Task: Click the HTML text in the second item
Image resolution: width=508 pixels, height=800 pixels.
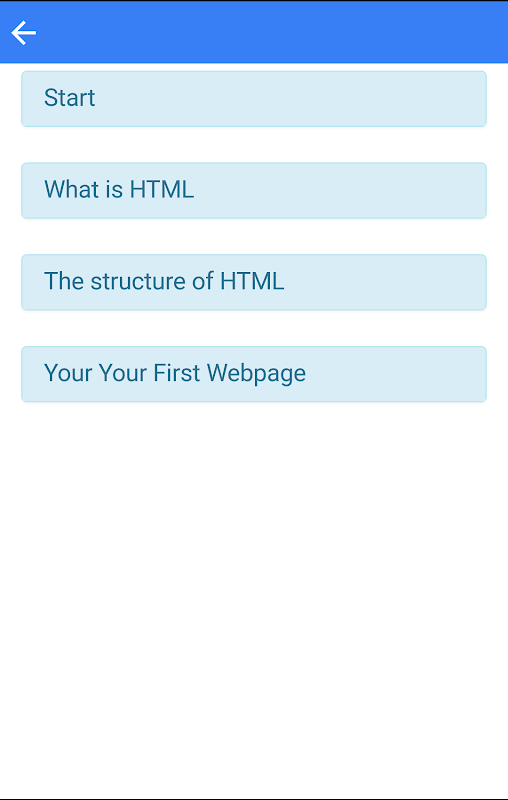Action: tap(162, 189)
